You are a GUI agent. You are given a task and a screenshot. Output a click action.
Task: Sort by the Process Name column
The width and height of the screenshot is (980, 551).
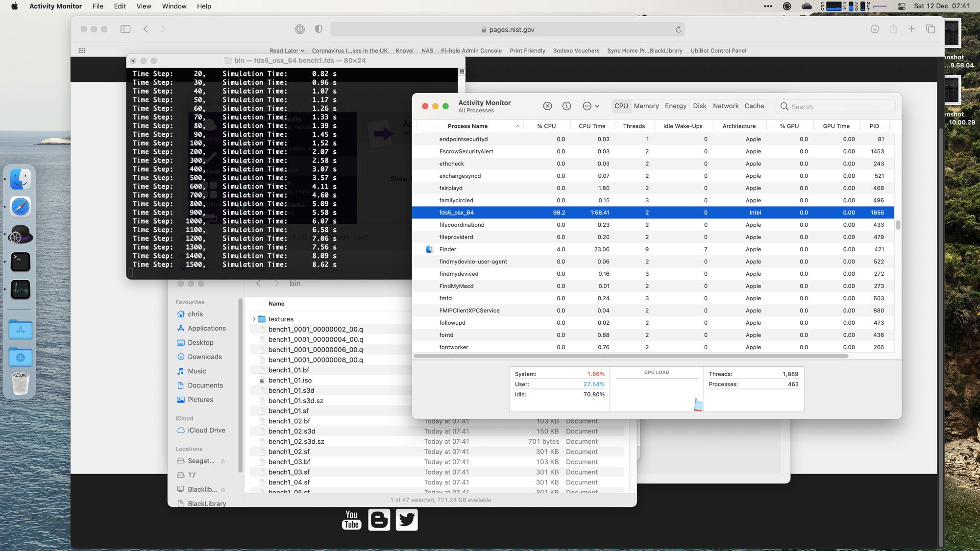coord(467,126)
